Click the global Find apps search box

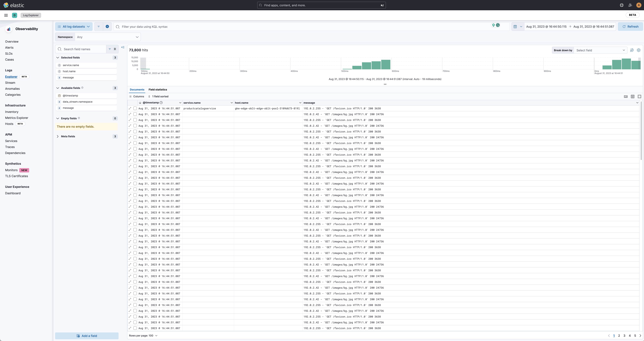click(x=321, y=5)
